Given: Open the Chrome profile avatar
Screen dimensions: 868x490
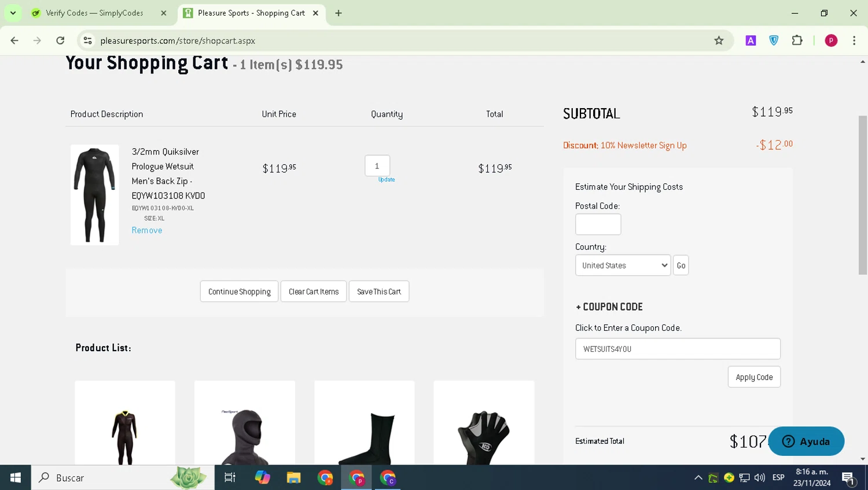Looking at the screenshot, I should (x=831, y=40).
